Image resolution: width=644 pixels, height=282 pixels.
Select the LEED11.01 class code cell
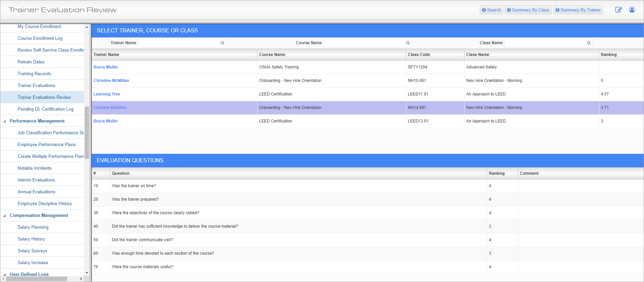[435, 94]
